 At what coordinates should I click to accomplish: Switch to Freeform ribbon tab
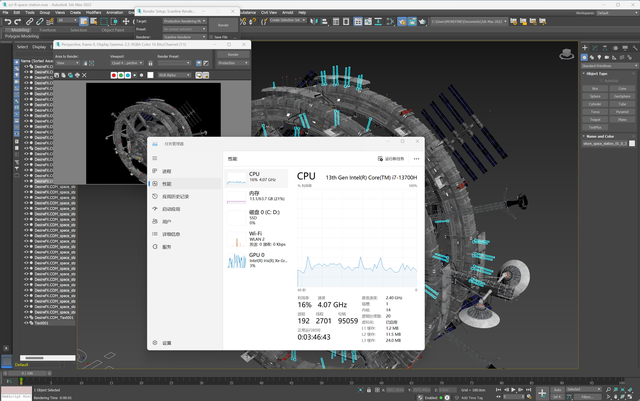pos(48,30)
